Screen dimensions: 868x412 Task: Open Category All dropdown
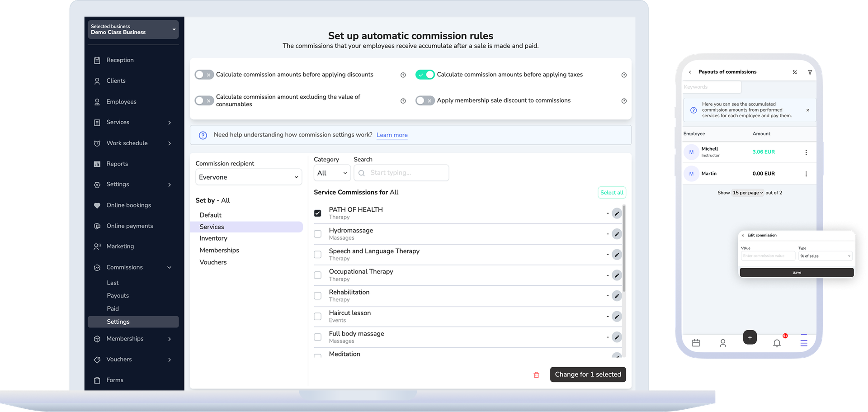pyautogui.click(x=332, y=173)
